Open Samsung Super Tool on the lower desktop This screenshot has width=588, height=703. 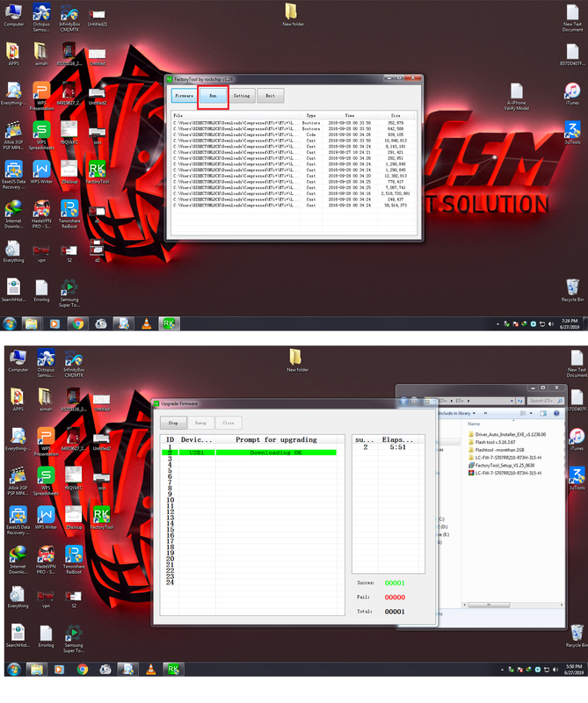coord(74,639)
